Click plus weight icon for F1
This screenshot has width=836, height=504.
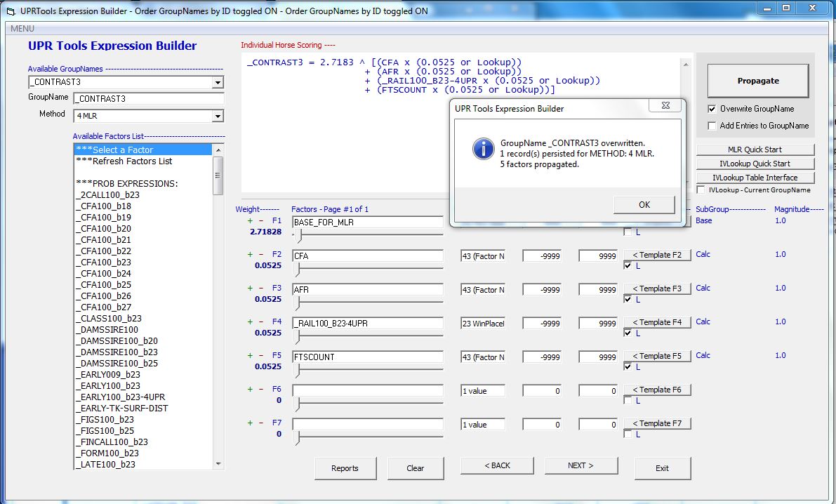pyautogui.click(x=250, y=221)
